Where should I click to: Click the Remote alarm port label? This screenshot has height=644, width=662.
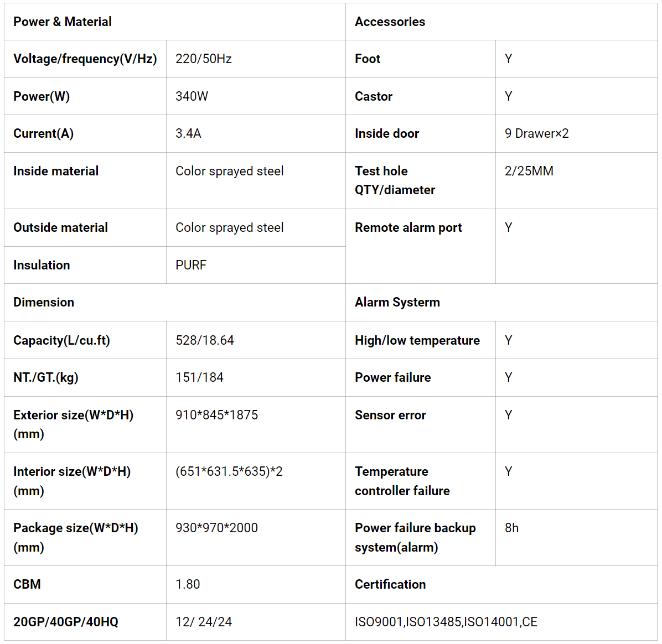click(408, 227)
